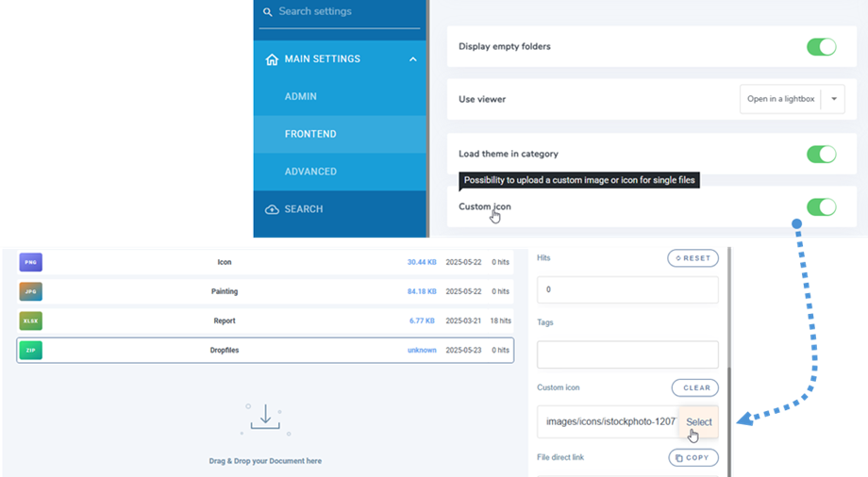Open the Use viewer dropdown
Screen dimensions: 868x477
[x=833, y=99]
